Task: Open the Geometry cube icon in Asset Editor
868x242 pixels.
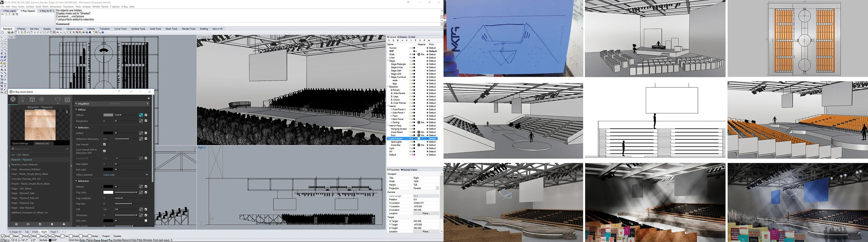Action: pyautogui.click(x=32, y=99)
